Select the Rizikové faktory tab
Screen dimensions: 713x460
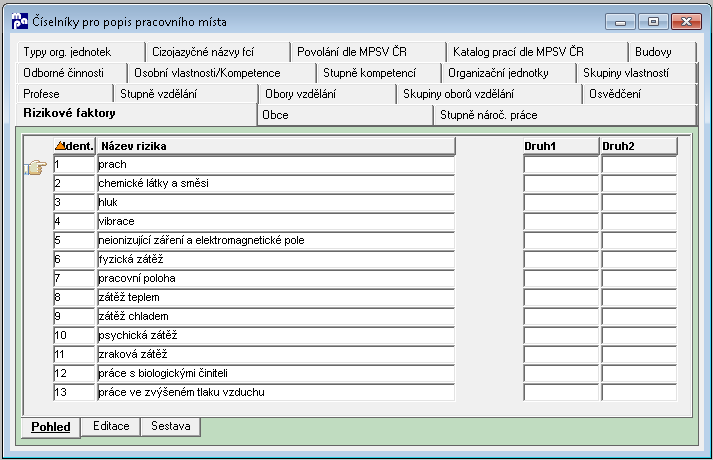tap(136, 114)
